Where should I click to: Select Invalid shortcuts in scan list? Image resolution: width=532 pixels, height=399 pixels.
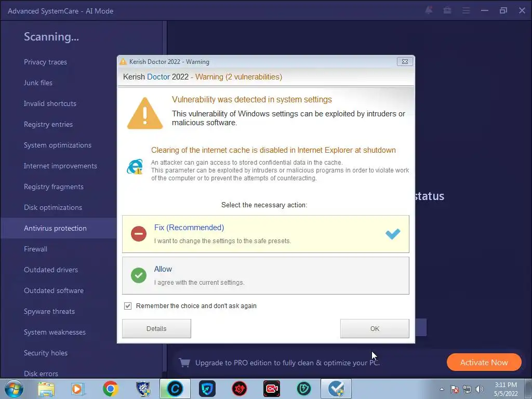coord(50,103)
